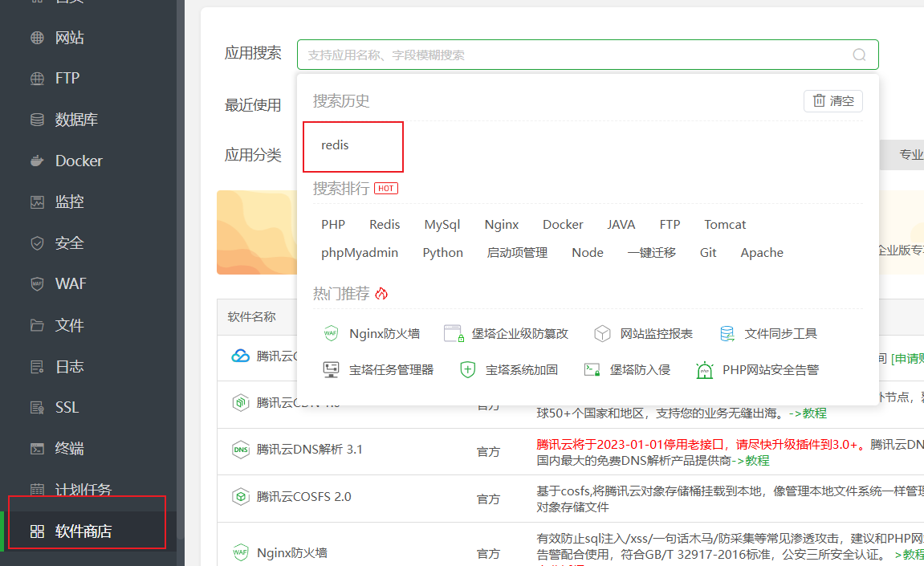Click the 文件同步工具 database icon
The image size is (924, 566).
click(x=727, y=334)
